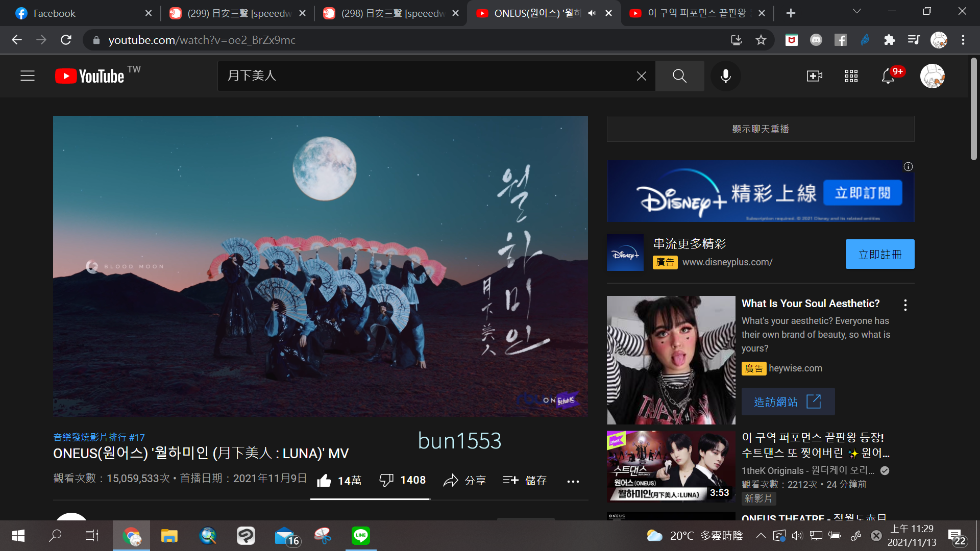Open the red shield extension icon
The image size is (980, 551).
(x=792, y=40)
